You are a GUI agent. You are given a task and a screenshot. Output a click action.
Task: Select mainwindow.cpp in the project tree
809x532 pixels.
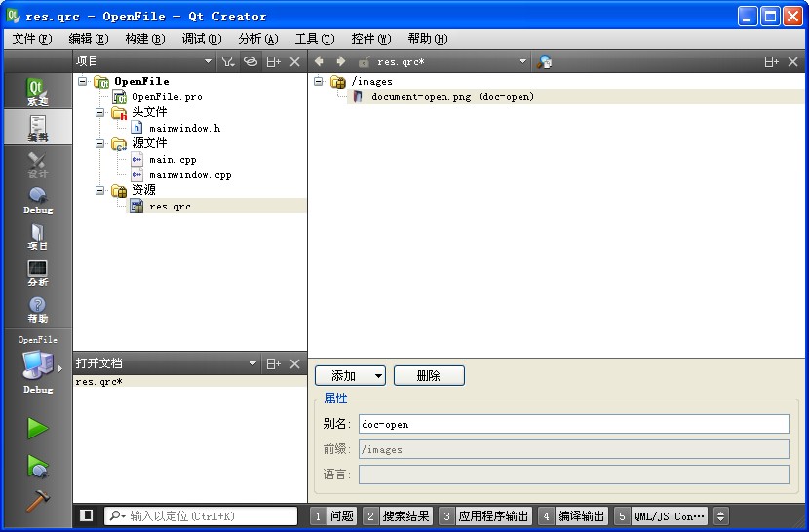[190, 175]
